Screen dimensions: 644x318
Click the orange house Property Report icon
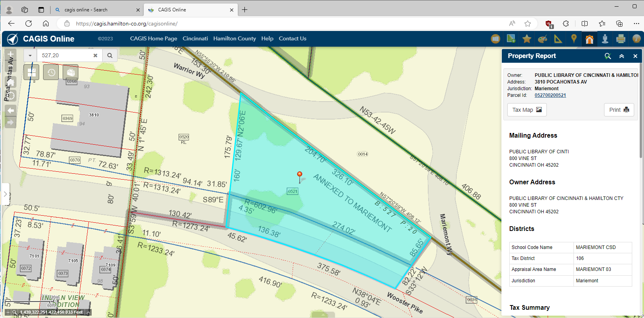[x=589, y=39]
